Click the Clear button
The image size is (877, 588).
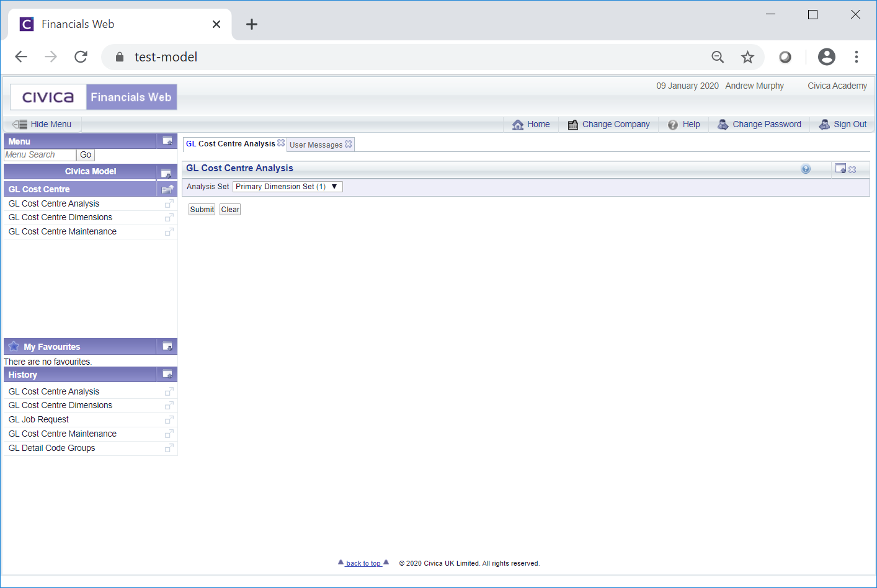pyautogui.click(x=230, y=210)
